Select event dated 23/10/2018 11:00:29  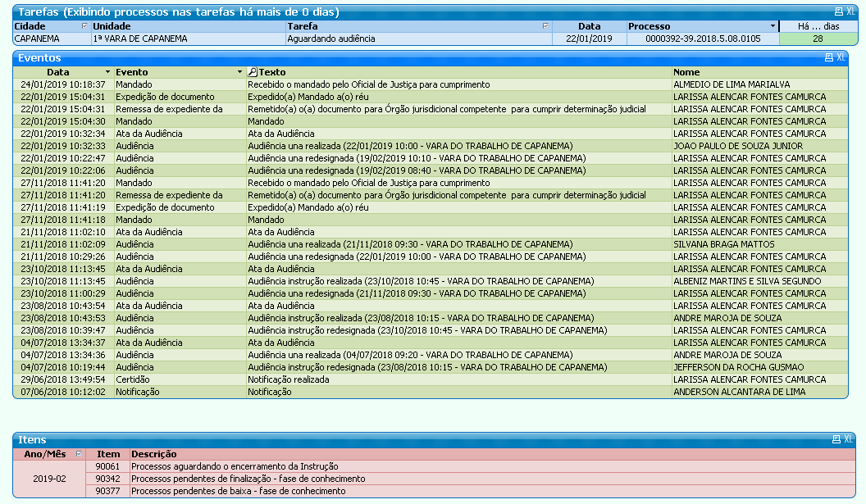tap(63, 293)
